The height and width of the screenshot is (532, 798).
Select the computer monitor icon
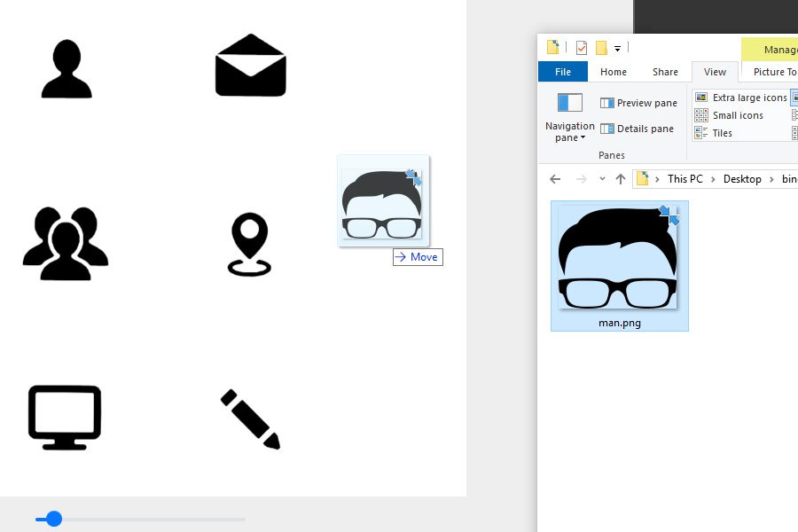point(64,417)
